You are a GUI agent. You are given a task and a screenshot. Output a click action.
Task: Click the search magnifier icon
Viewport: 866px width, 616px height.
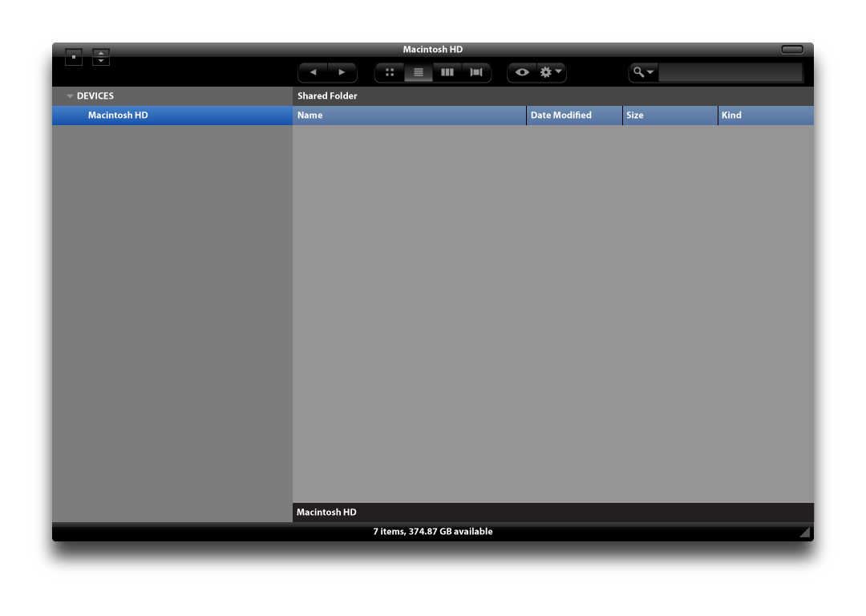tap(639, 72)
